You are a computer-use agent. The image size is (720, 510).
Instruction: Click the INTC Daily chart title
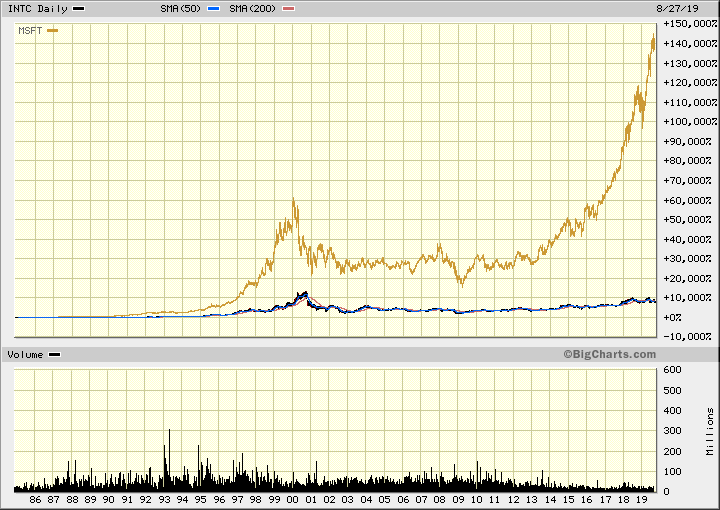(x=38, y=9)
